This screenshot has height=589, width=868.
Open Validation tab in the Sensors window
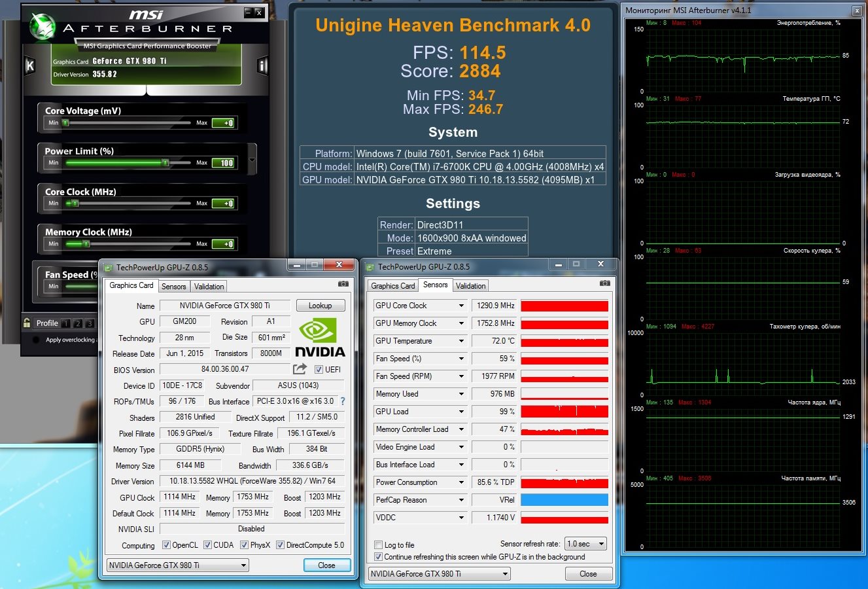pos(470,286)
